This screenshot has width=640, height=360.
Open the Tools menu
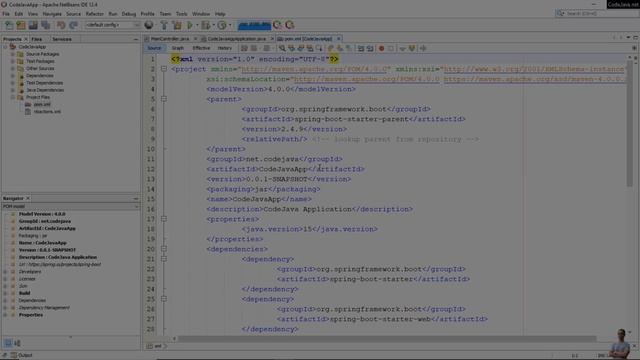[x=182, y=14]
